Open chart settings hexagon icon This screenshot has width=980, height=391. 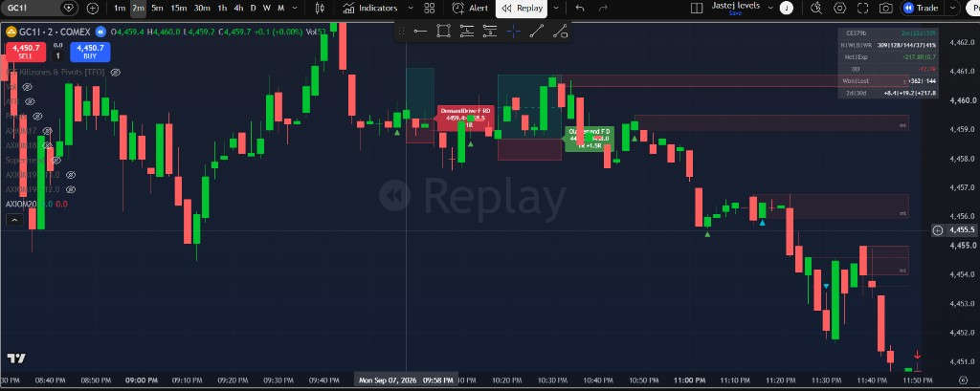[x=840, y=8]
